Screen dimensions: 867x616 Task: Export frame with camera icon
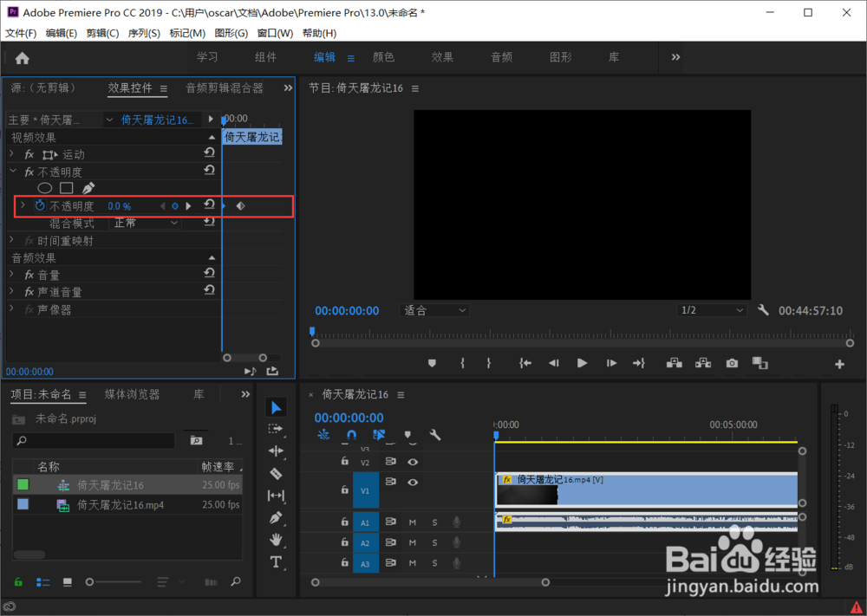coord(732,363)
